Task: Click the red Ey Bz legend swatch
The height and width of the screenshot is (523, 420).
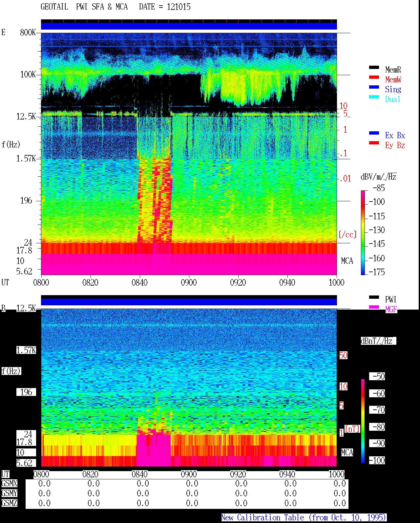Action: [x=374, y=143]
